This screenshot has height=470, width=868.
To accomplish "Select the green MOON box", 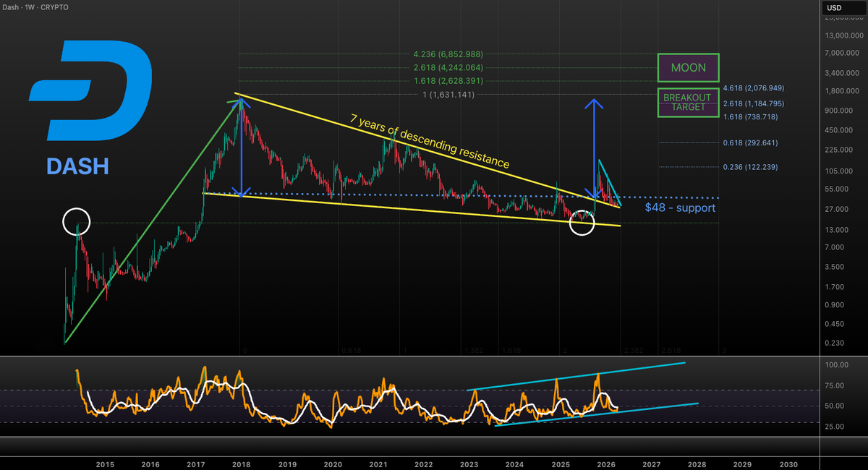I will click(688, 67).
